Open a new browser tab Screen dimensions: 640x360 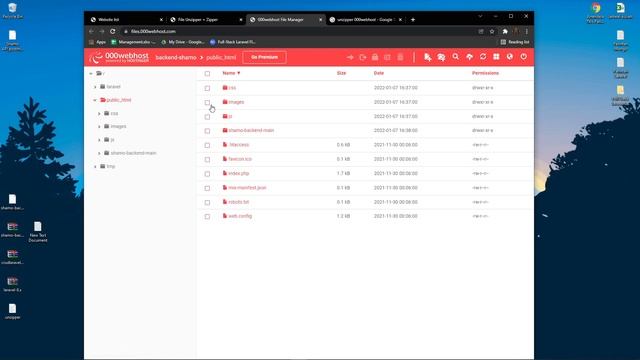click(413, 20)
